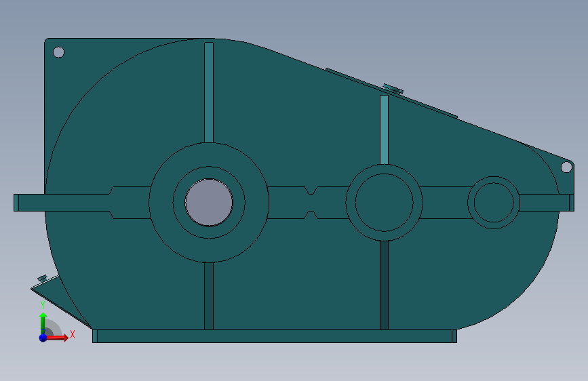Image resolution: width=588 pixels, height=381 pixels.
Task: Select the upper rib above middle bearing
Action: pyautogui.click(x=384, y=129)
